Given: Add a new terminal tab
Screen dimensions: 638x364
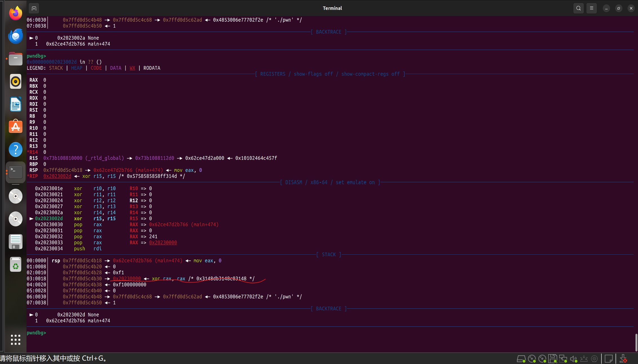Looking at the screenshot, I should point(34,8).
